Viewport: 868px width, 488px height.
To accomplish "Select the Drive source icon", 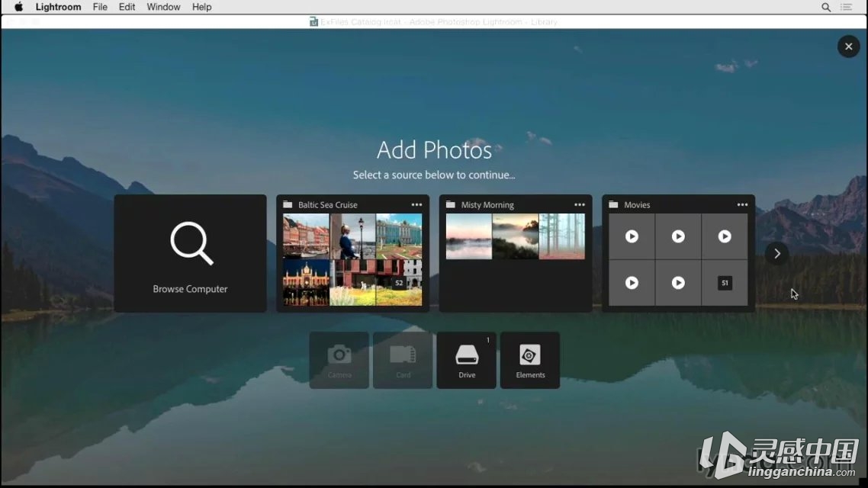I will pyautogui.click(x=467, y=360).
